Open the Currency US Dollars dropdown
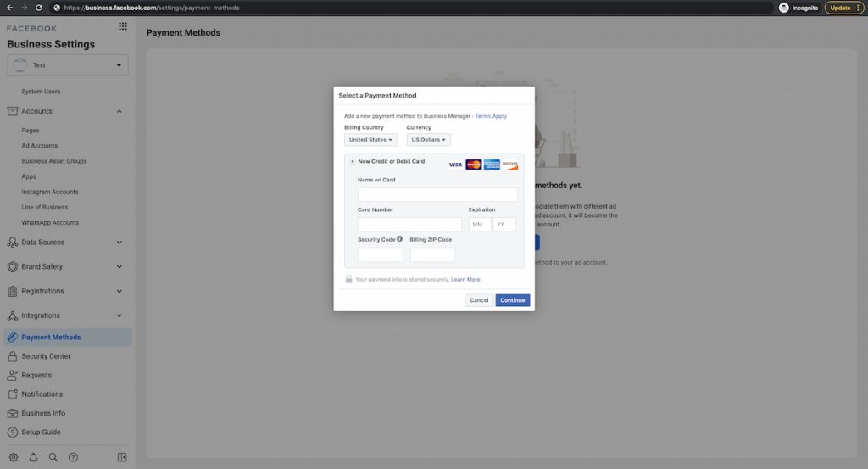The height and width of the screenshot is (469, 868). pos(428,140)
